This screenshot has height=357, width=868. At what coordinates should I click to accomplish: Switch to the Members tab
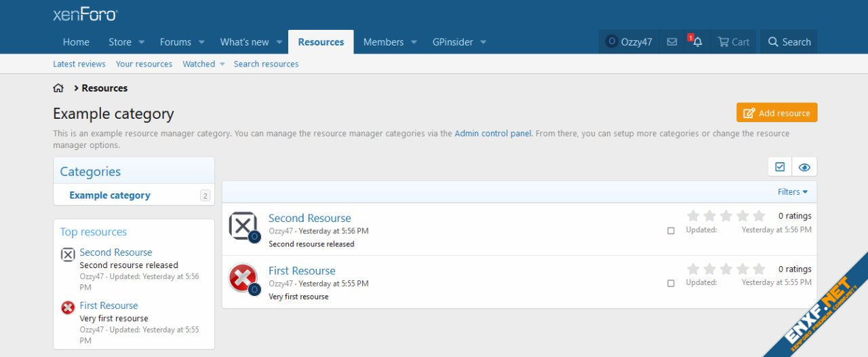tap(383, 42)
